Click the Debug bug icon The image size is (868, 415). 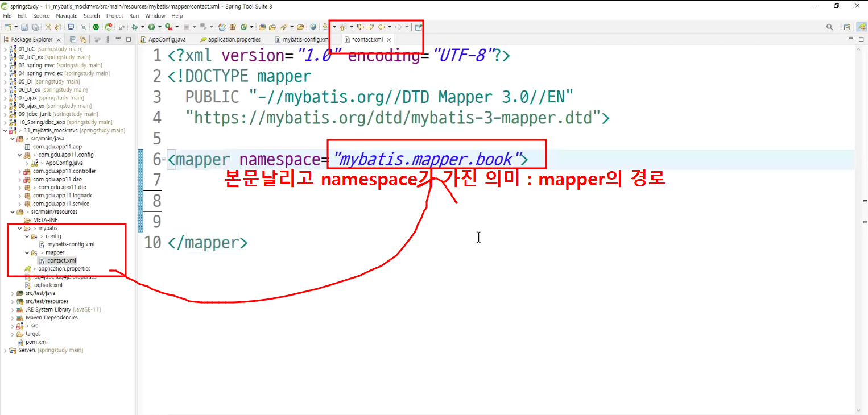(135, 27)
